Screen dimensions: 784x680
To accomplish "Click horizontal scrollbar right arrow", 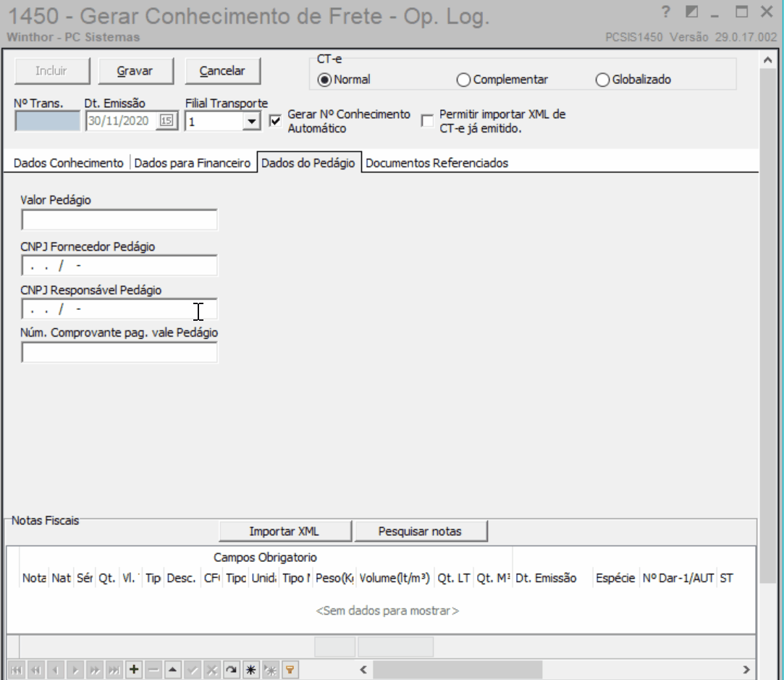I will point(746,670).
